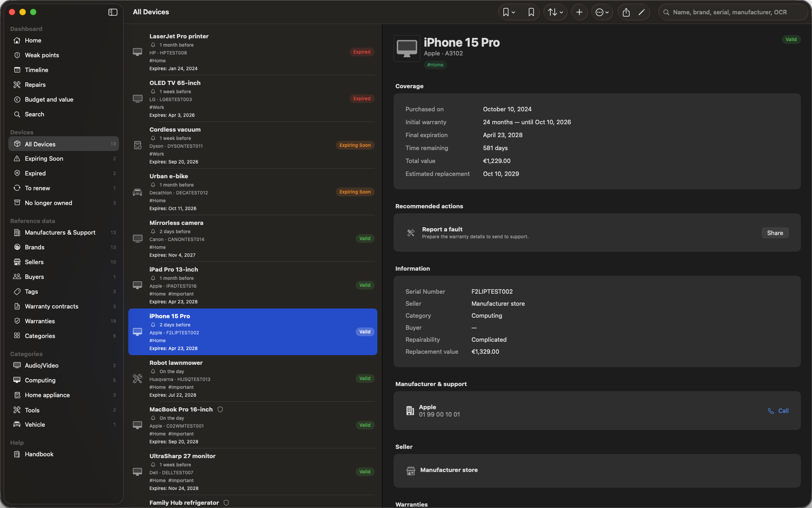Open the Timeline view
The width and height of the screenshot is (812, 508).
(64, 70)
